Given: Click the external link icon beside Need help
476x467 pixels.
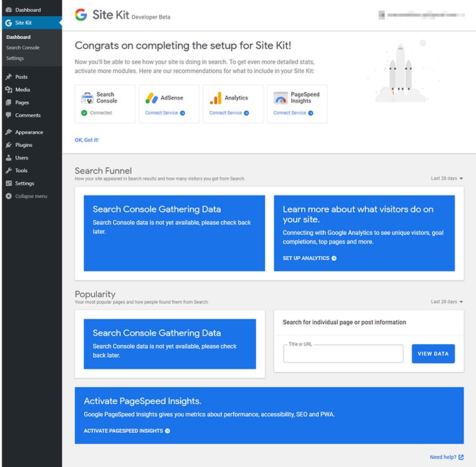Looking at the screenshot, I should point(461,457).
